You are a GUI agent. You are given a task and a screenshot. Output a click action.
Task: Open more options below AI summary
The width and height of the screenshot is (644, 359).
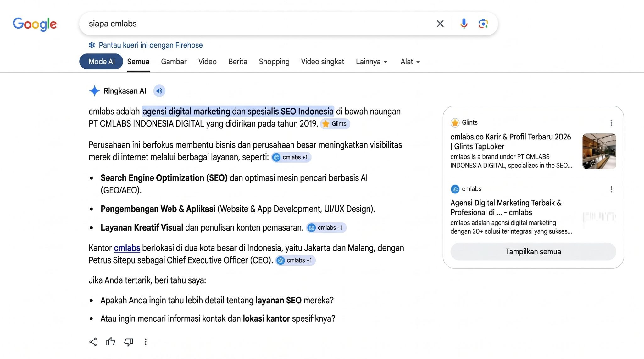click(x=146, y=342)
